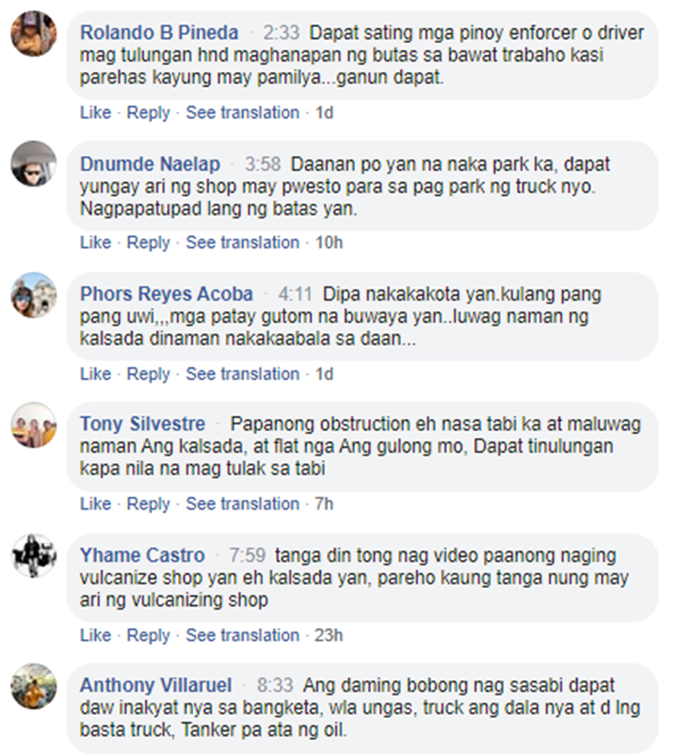Jump to video timestamp 2:33
The image size is (700, 754).
(281, 33)
